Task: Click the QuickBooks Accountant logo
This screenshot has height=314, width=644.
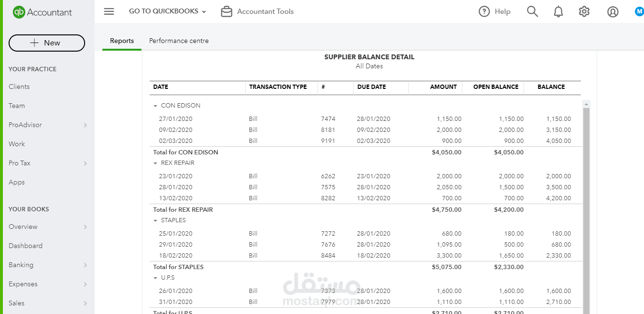Action: [43, 12]
